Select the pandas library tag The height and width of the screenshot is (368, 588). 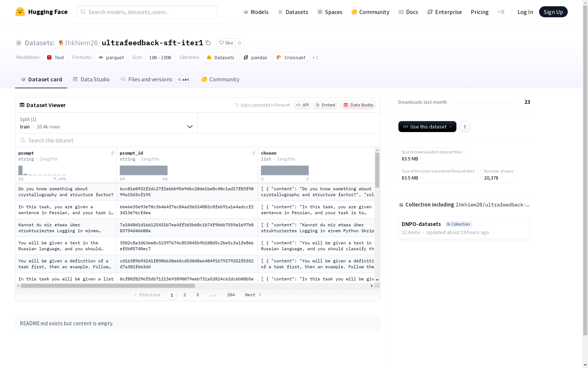tap(255, 57)
